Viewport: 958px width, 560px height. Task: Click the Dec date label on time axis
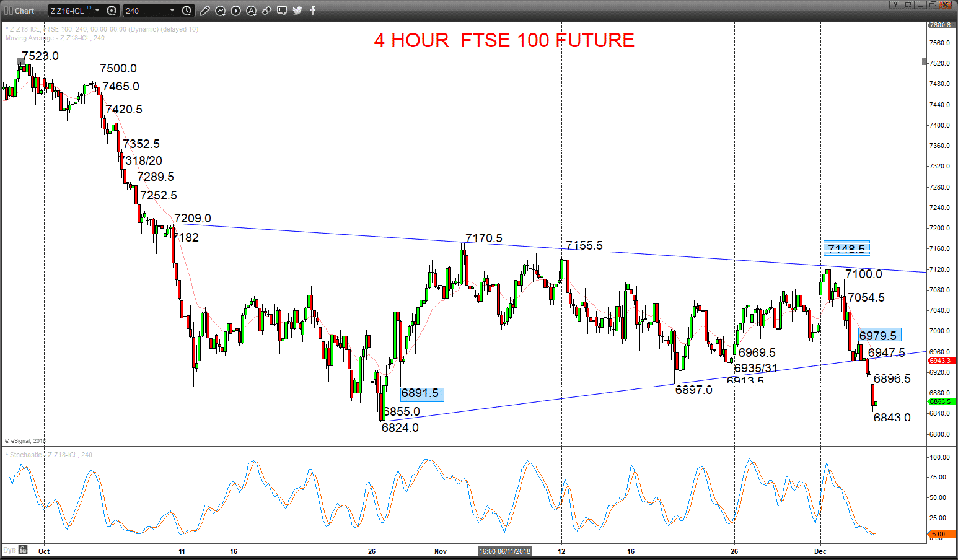click(820, 551)
